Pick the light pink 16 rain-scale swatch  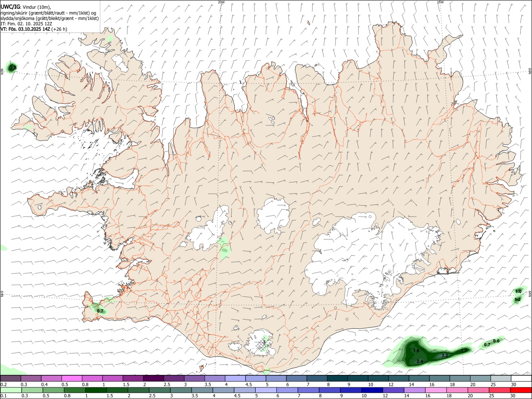[x=435, y=390]
